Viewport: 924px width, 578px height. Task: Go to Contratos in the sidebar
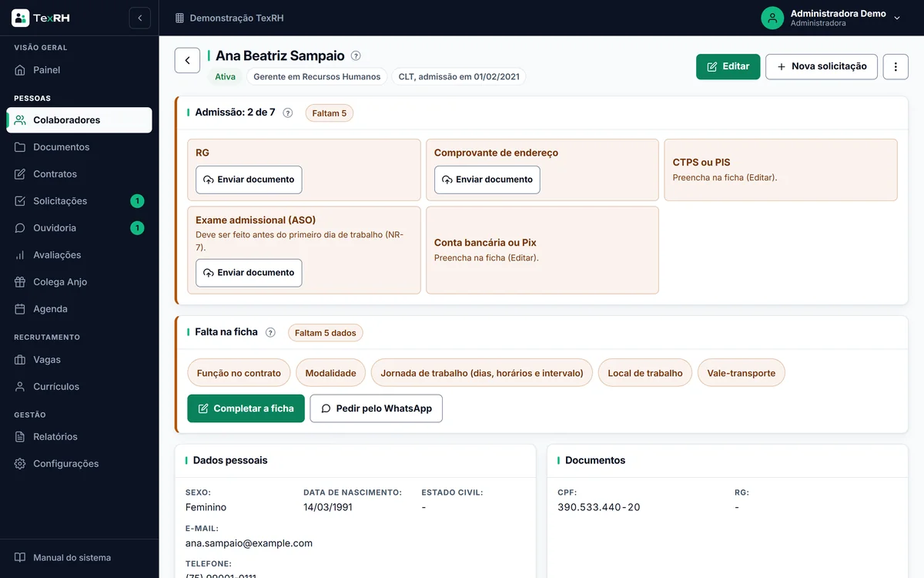coord(79,174)
